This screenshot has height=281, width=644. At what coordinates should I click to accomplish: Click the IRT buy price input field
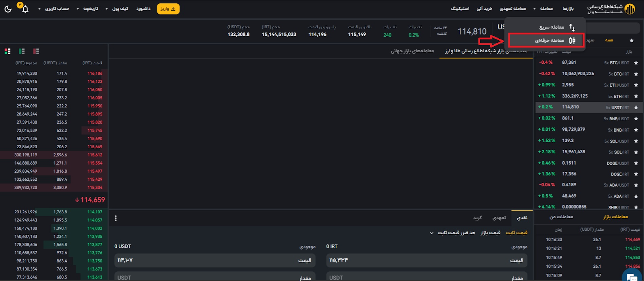(x=427, y=260)
